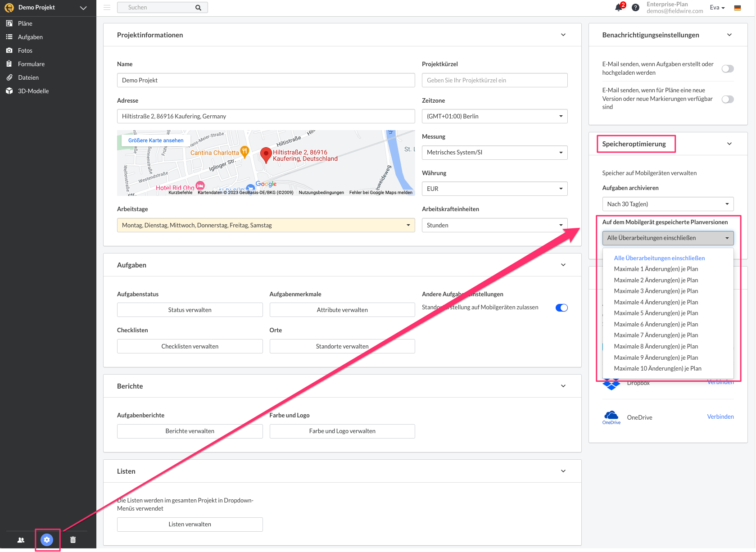Click Berichte verwalten button

point(190,431)
